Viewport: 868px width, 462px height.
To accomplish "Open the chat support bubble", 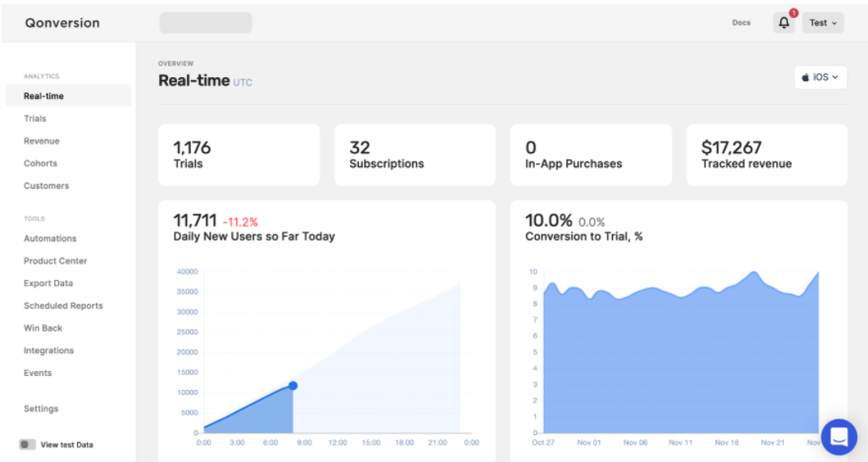I will point(839,436).
